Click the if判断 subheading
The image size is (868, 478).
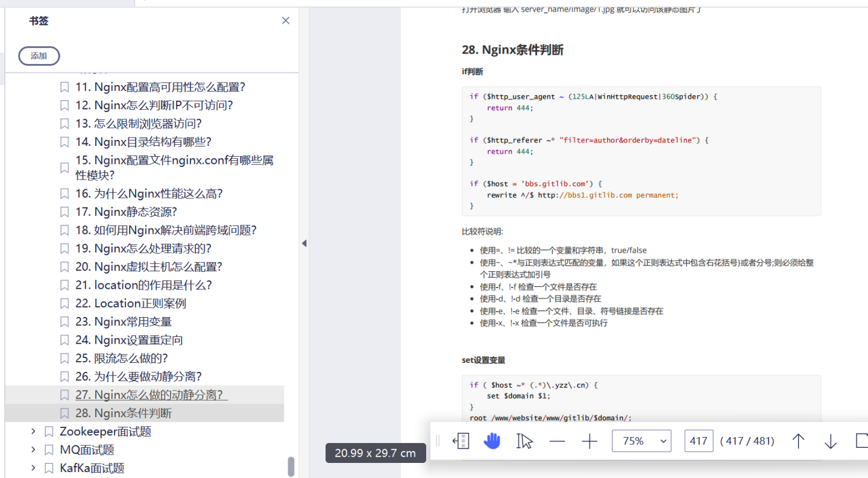(473, 72)
